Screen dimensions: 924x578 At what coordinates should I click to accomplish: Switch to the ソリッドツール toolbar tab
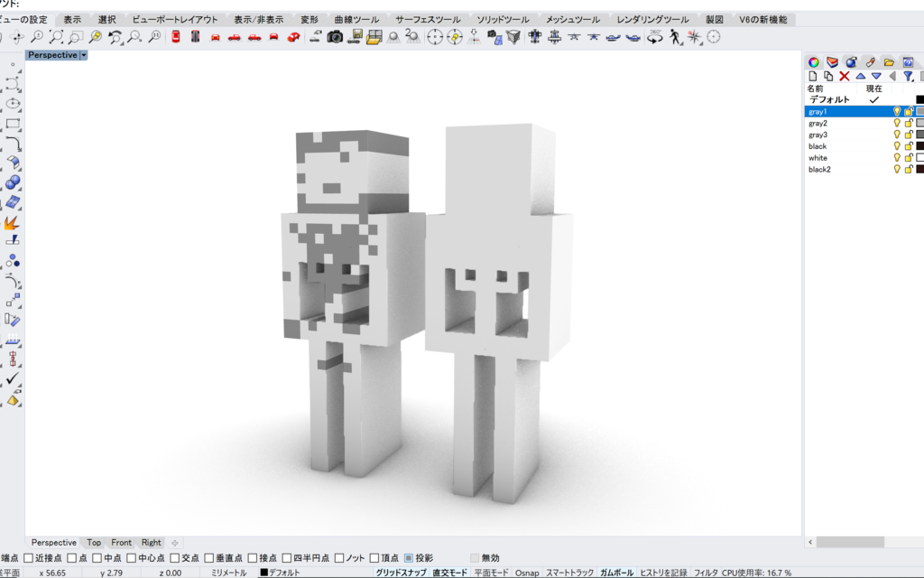point(504,20)
